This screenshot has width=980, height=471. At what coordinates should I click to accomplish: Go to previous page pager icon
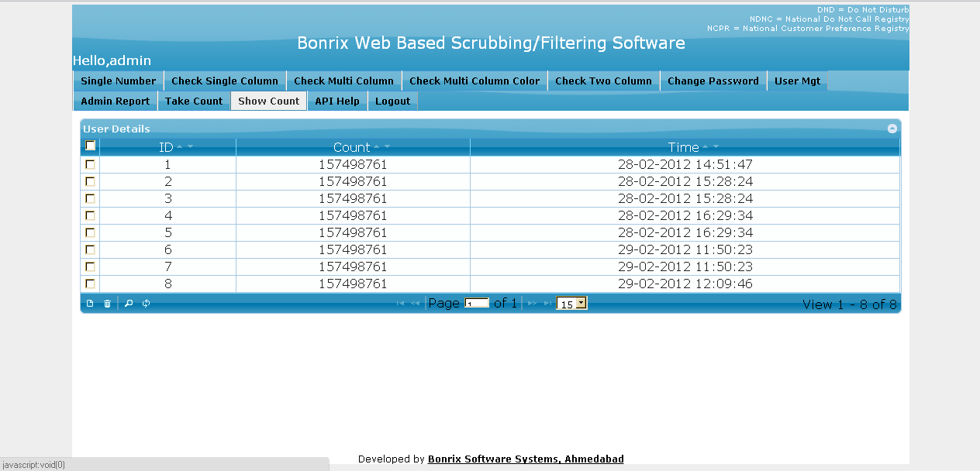416,304
